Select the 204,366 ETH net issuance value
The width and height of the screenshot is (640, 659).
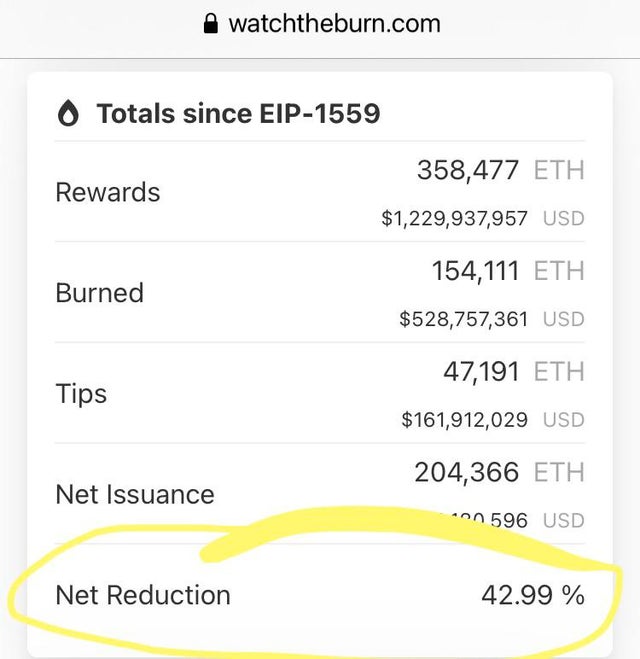point(500,472)
